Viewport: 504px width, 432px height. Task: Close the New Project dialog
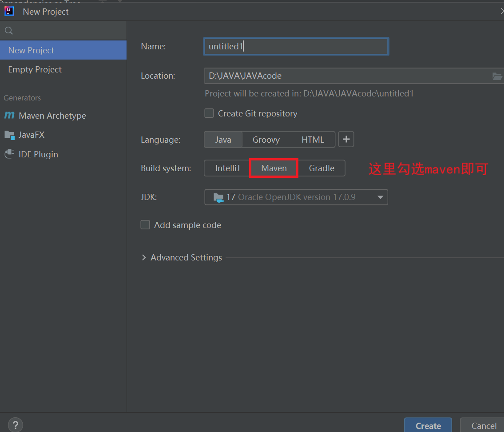502,11
